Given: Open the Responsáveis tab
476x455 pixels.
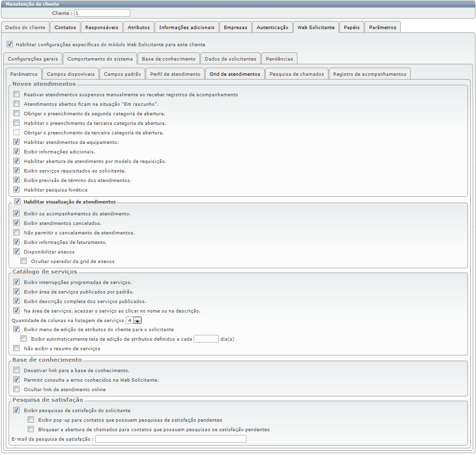Looking at the screenshot, I should (102, 27).
